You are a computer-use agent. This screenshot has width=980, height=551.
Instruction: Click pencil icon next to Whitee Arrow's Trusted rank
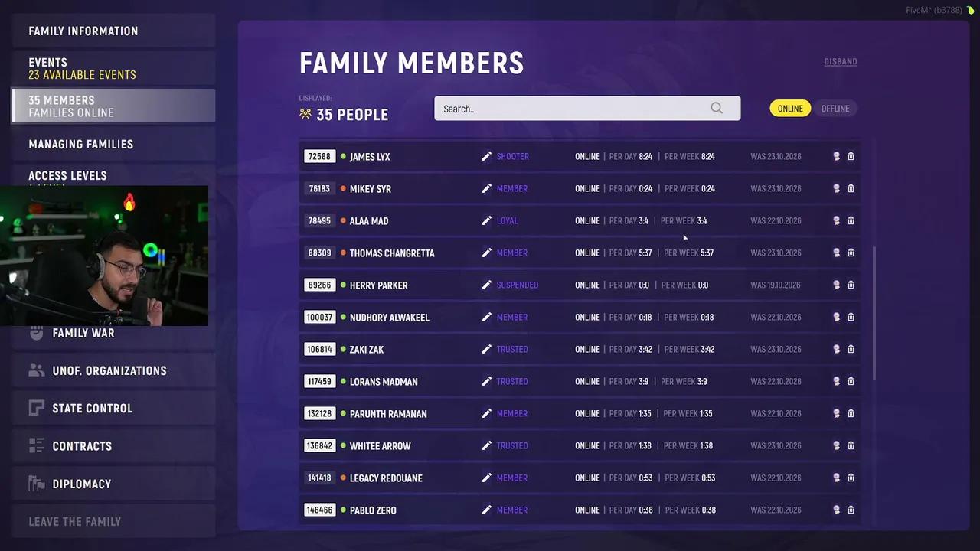pos(486,445)
